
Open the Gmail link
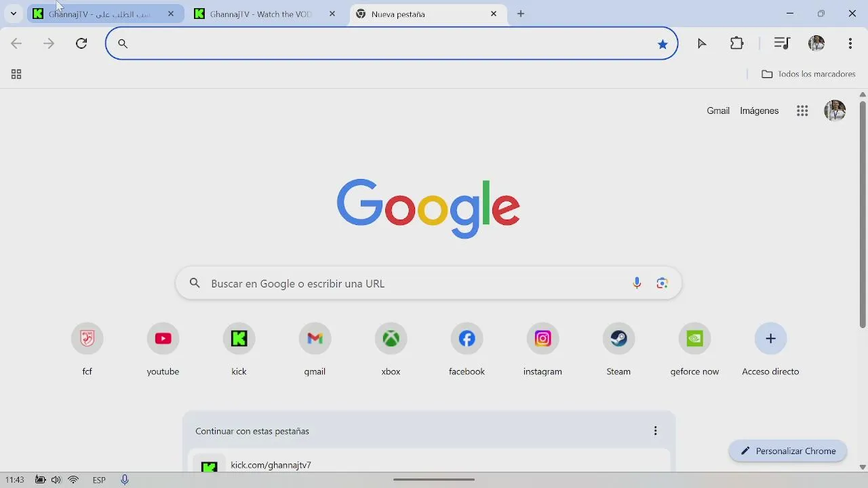tap(718, 110)
